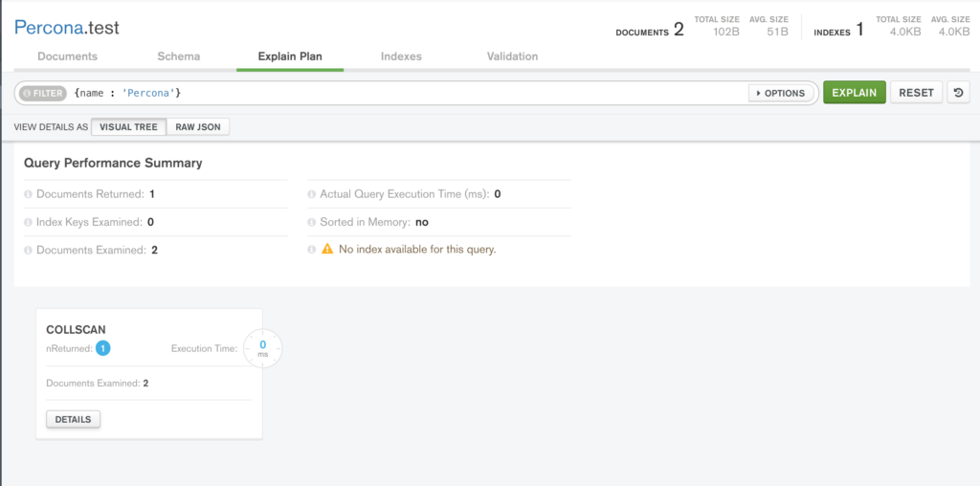Click info icon beside Actual Query Execution Time
The image size is (980, 486).
point(312,194)
